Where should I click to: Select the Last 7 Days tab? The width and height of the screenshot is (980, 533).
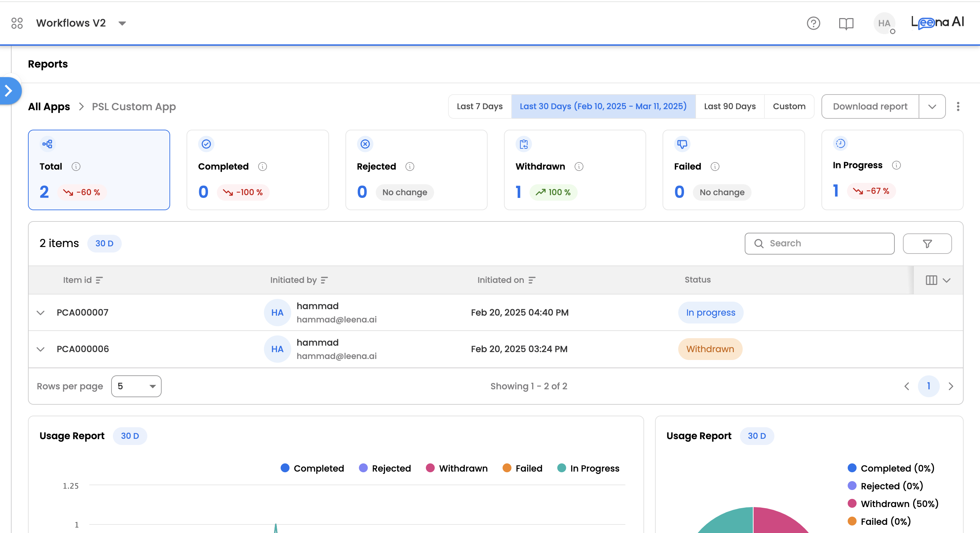click(479, 106)
